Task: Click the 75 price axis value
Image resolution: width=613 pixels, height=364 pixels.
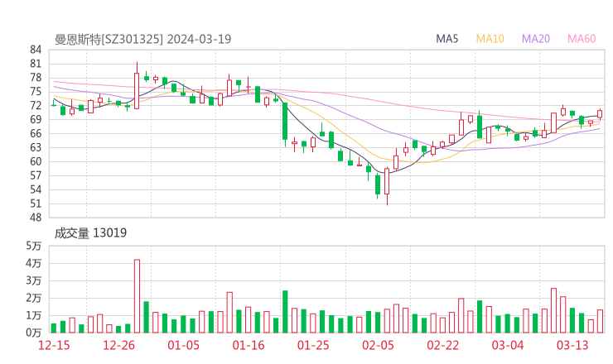Action: 36,92
